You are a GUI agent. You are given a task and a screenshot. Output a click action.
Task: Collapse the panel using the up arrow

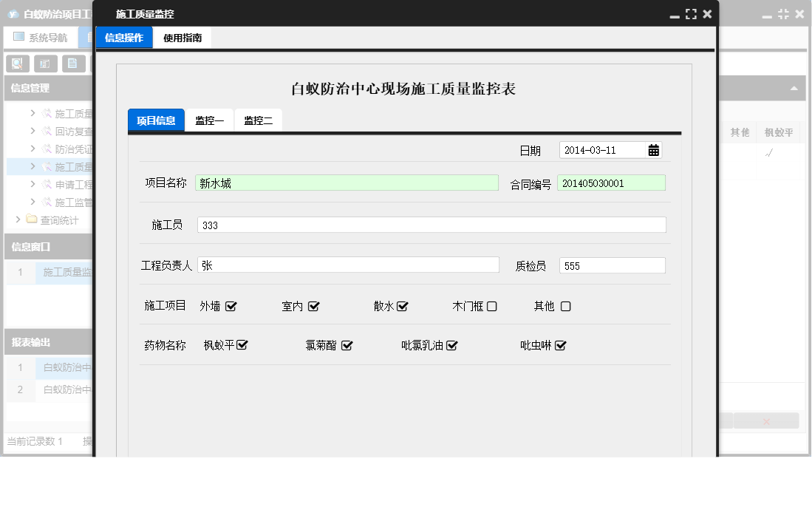[x=794, y=89]
